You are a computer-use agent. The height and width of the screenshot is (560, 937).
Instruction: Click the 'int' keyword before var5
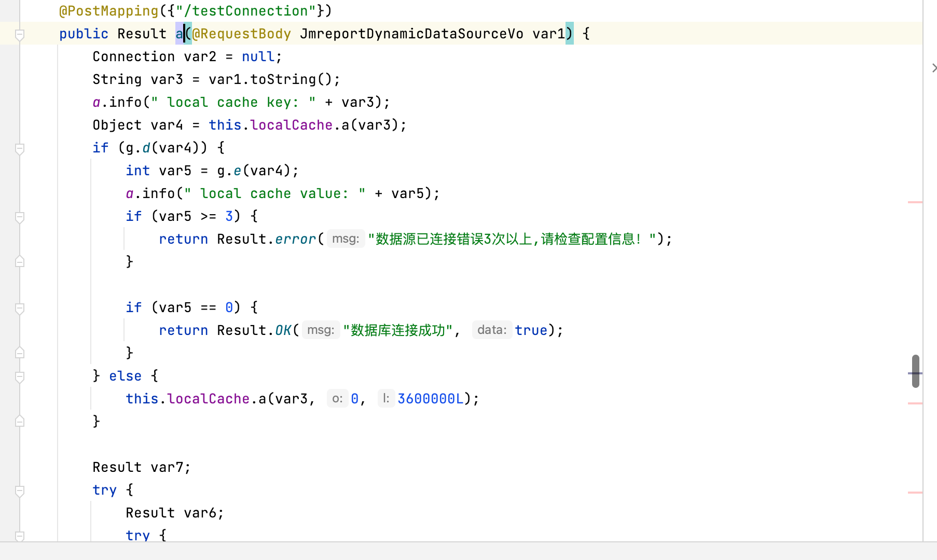(138, 171)
